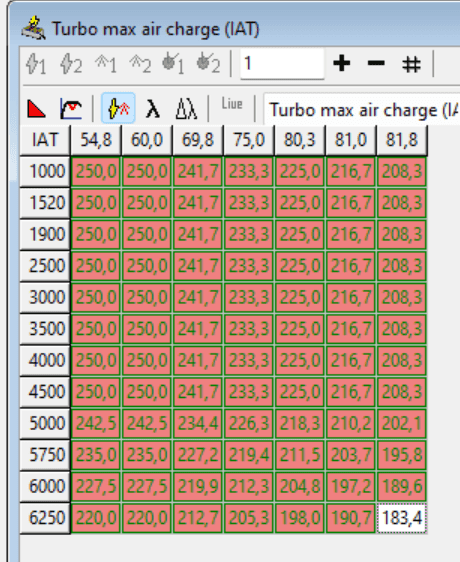The height and width of the screenshot is (562, 460).
Task: Select row header 3500
Action: coord(45,329)
